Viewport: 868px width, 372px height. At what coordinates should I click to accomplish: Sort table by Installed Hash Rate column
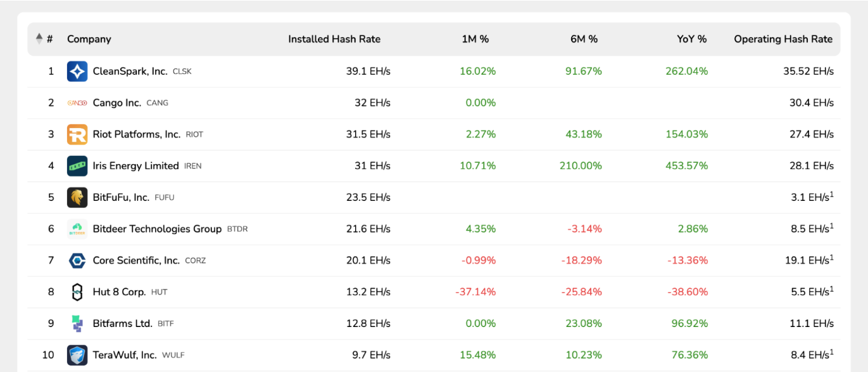coord(334,39)
